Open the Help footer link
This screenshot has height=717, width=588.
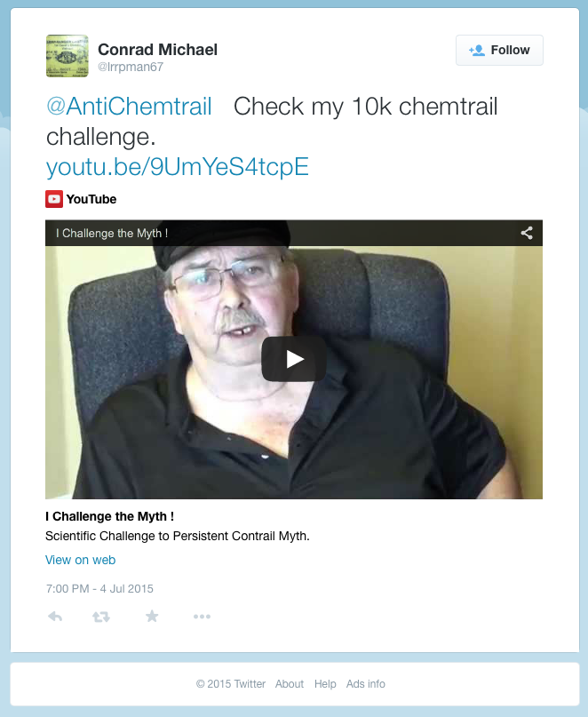click(x=325, y=683)
